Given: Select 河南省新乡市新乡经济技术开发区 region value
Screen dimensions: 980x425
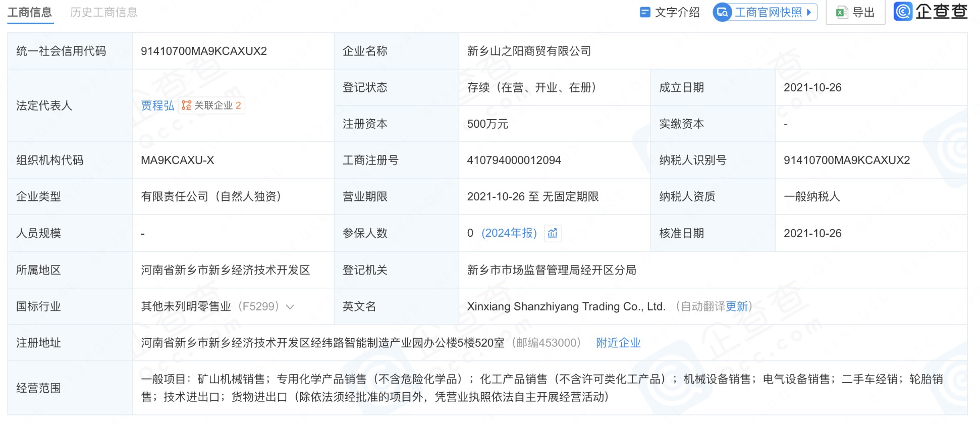Looking at the screenshot, I should pyautogui.click(x=225, y=270).
